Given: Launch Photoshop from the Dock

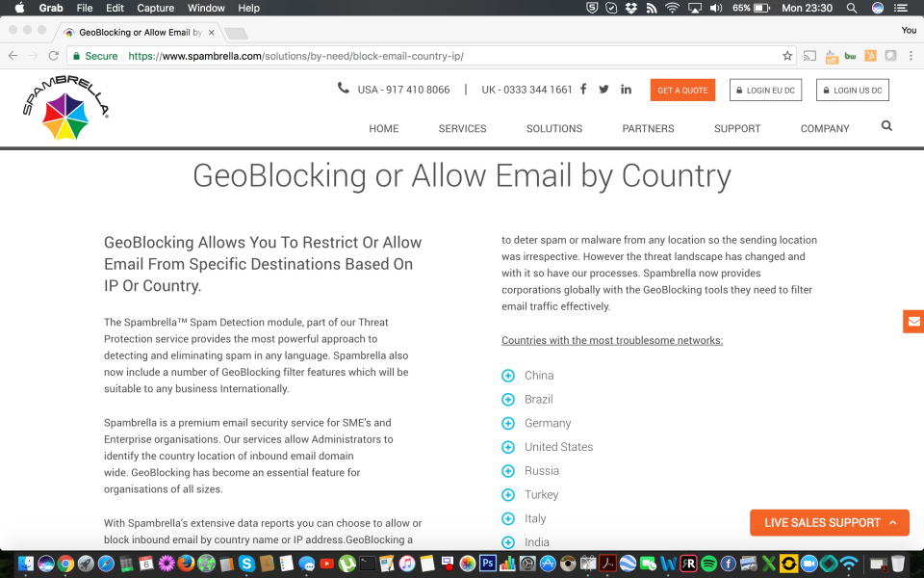Looking at the screenshot, I should (x=489, y=563).
